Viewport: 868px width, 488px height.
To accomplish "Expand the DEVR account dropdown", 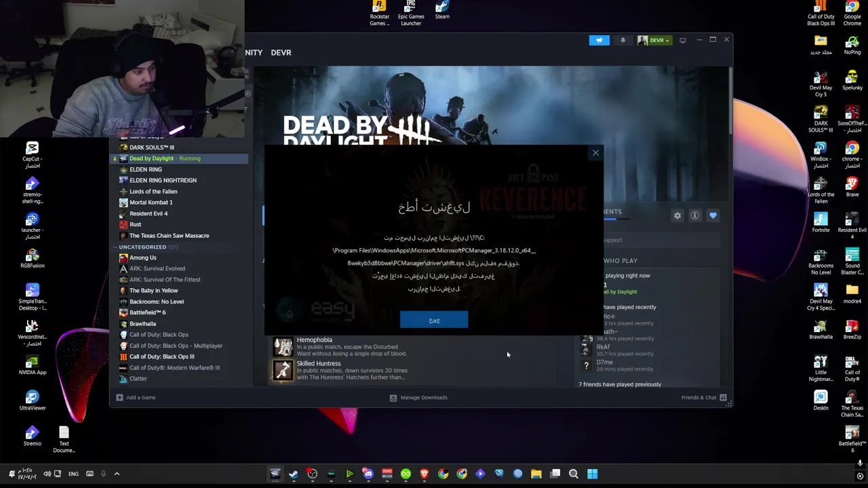I will (654, 40).
